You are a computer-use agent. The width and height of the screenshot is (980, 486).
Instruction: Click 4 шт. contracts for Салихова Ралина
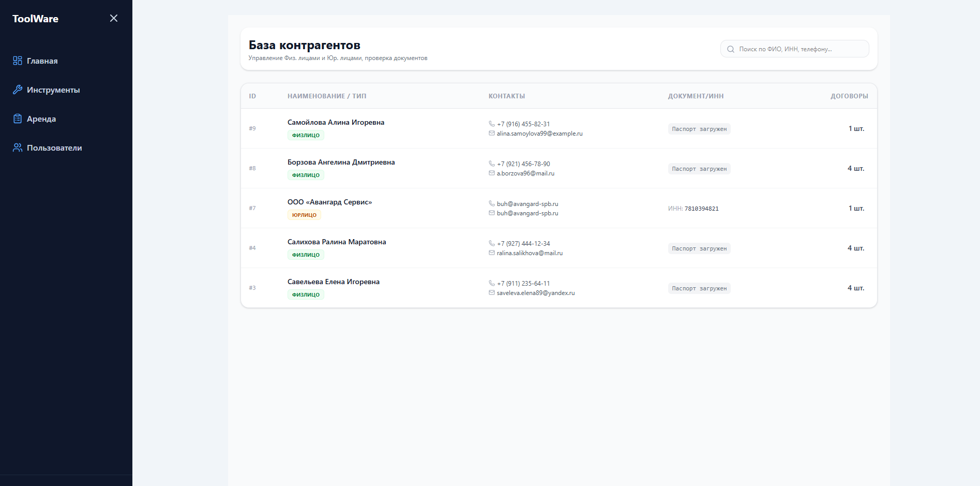(856, 248)
